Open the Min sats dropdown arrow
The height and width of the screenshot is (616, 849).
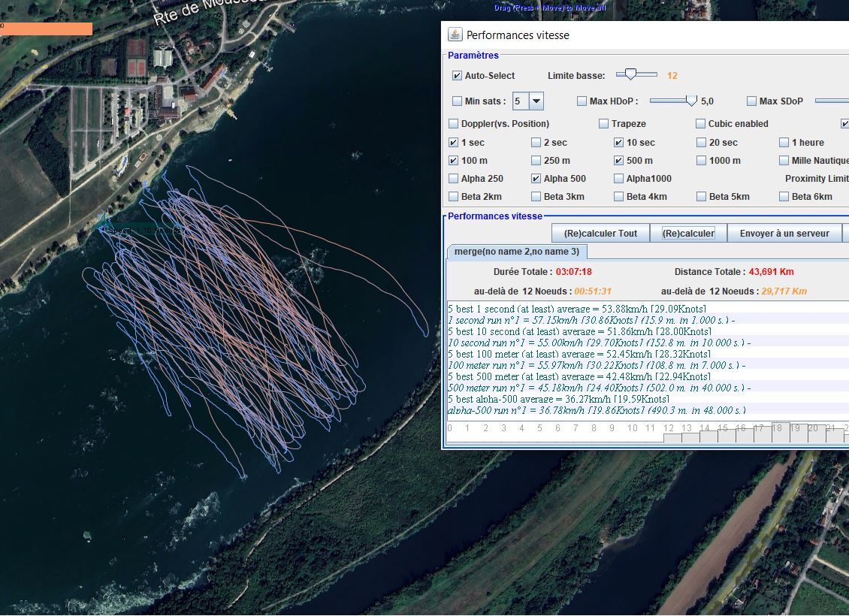(536, 101)
